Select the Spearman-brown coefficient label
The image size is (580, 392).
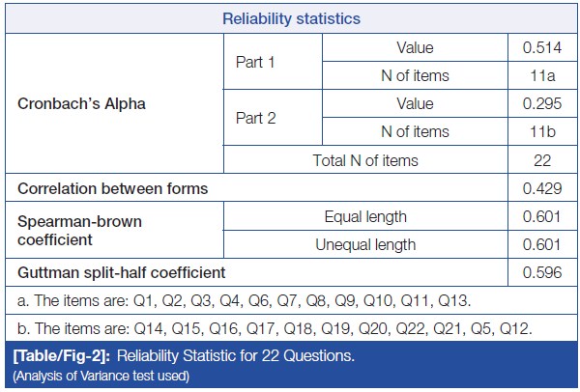[x=80, y=230]
